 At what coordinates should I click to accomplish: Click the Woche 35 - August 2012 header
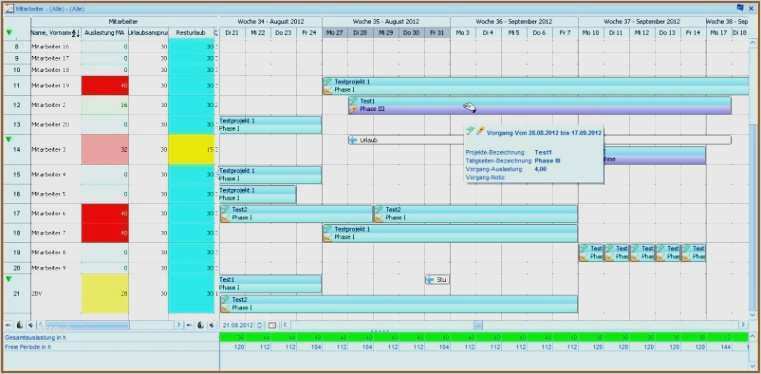coord(386,22)
